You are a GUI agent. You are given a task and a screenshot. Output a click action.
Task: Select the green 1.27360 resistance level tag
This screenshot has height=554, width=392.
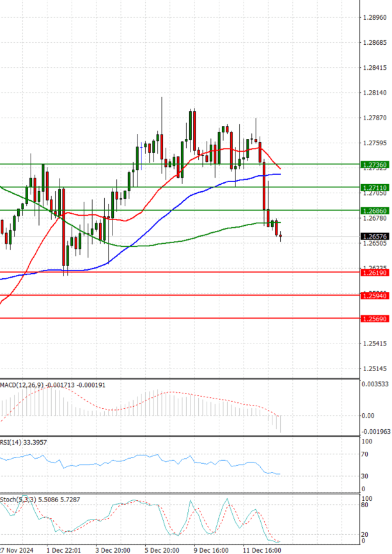[374, 165]
